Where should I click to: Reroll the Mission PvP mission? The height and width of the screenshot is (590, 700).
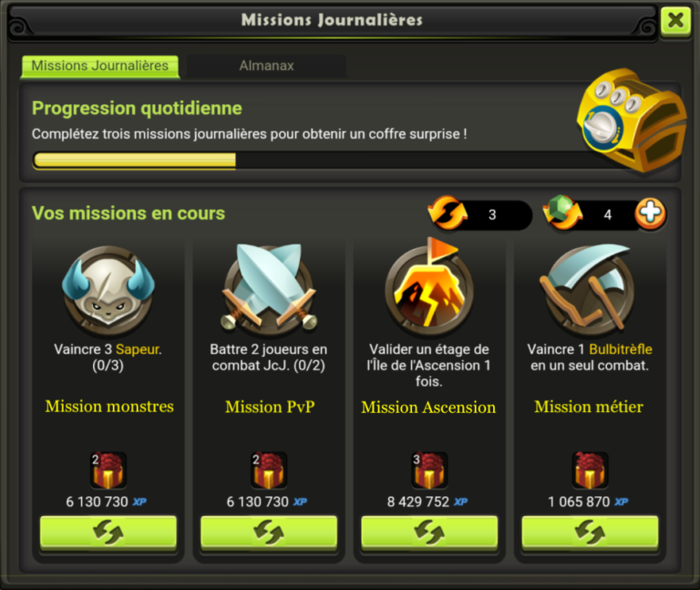269,532
